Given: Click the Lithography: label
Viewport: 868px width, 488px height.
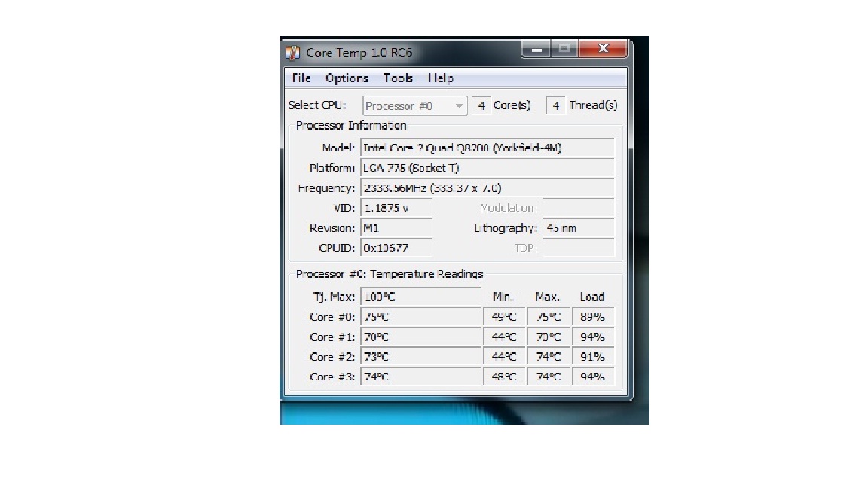Looking at the screenshot, I should click(x=506, y=228).
